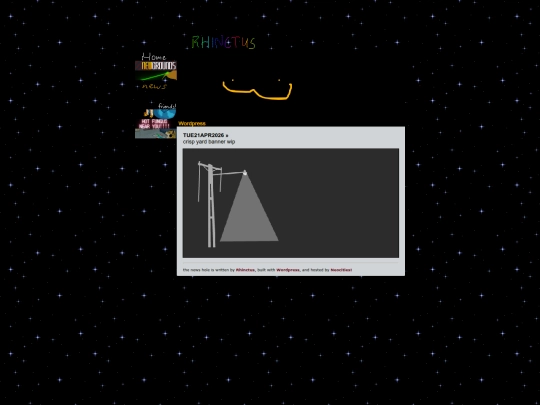
Task: Click the green laser beam banner
Action: [x=156, y=75]
